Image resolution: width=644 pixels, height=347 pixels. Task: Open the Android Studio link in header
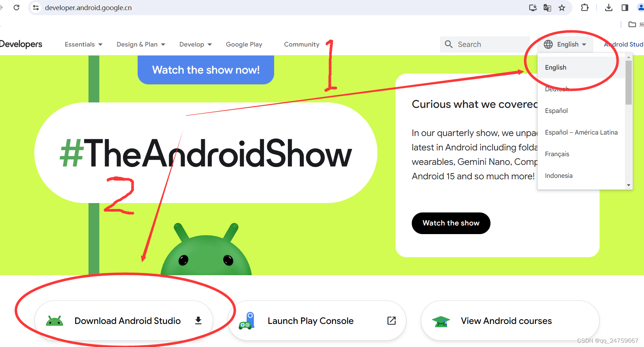[x=624, y=44]
